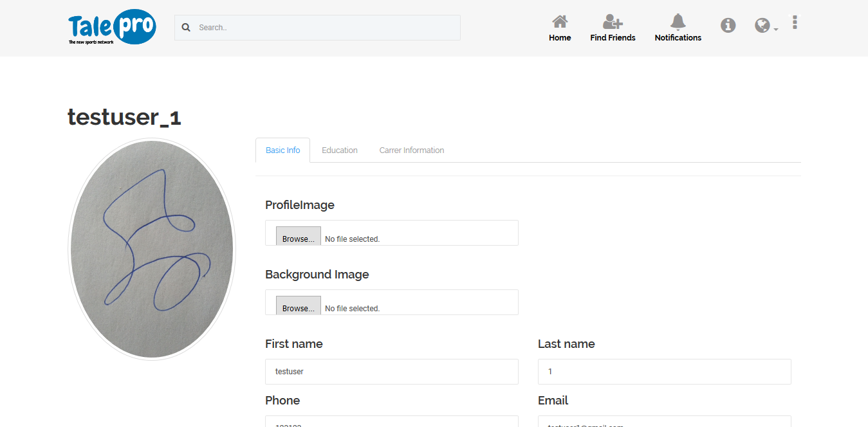Screen dimensions: 868x427
Task: Open the vertical three-dot menu
Action: click(x=795, y=23)
